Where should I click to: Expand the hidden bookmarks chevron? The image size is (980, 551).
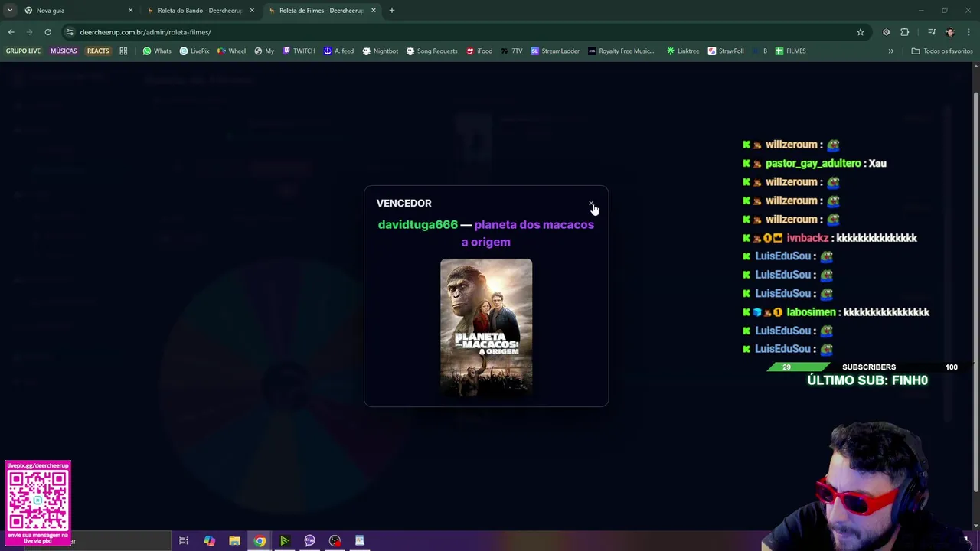coord(891,51)
